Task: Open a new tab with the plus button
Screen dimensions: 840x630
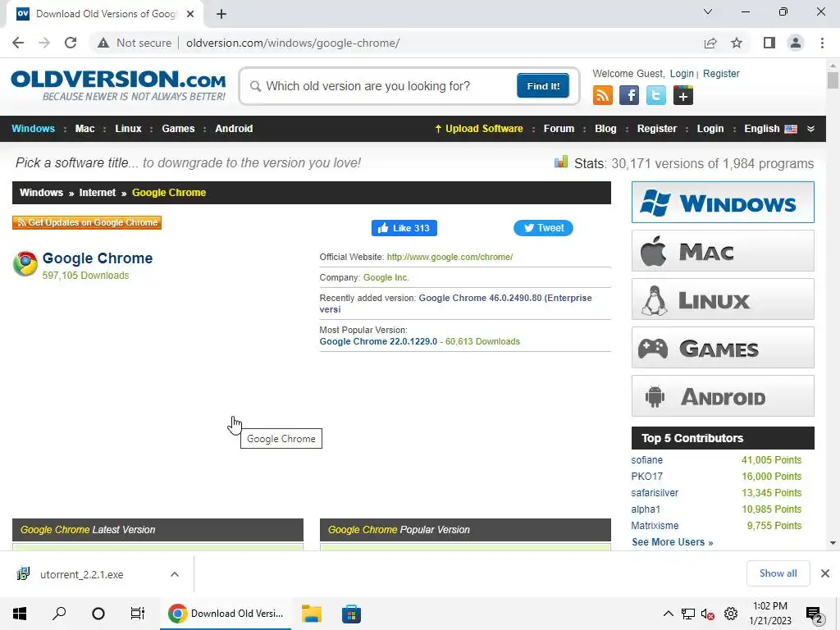Action: 221,14
